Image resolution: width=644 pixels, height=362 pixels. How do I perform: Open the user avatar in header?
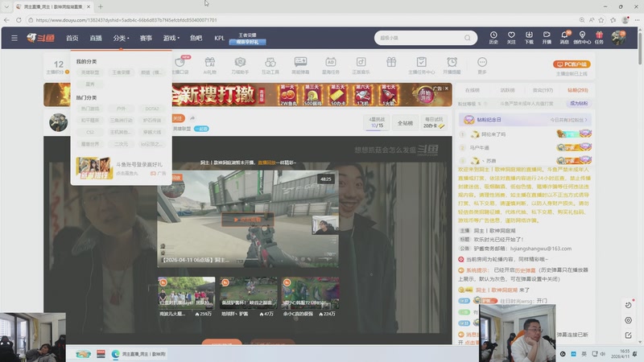tap(618, 37)
